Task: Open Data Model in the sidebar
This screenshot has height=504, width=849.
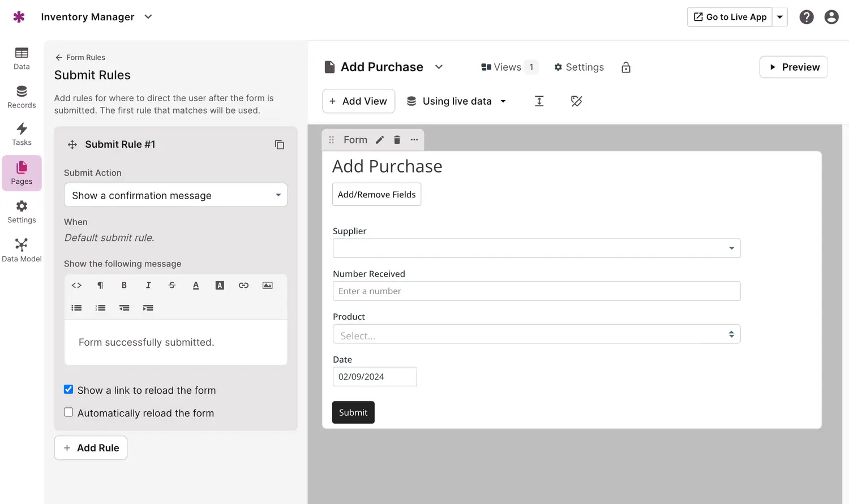Action: 22,250
